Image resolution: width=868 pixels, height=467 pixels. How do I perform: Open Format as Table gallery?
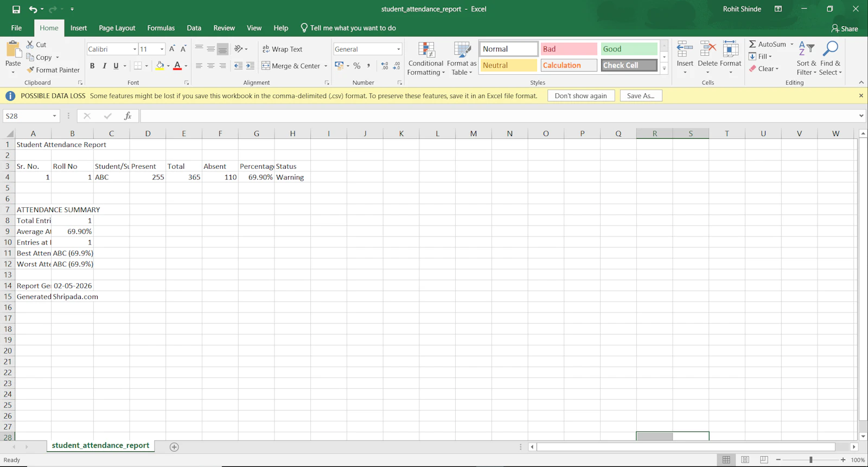pyautogui.click(x=462, y=59)
